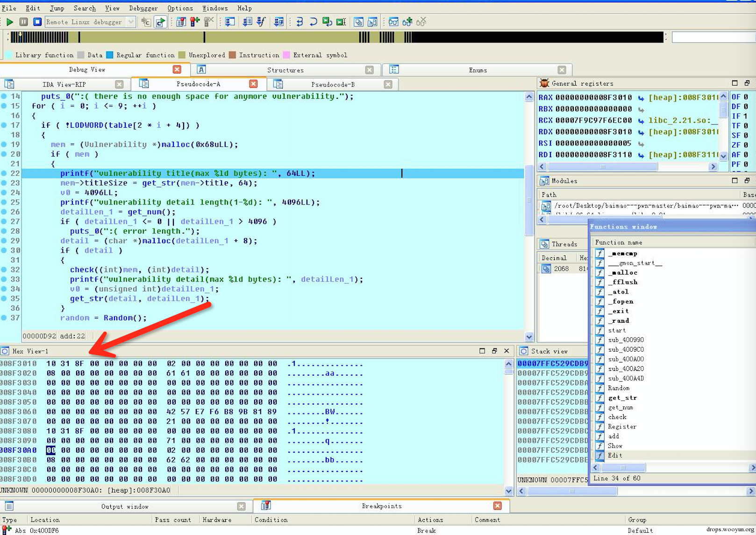Click the blue Terminate process icon
Screen dimensions: 756x535
[x=37, y=22]
